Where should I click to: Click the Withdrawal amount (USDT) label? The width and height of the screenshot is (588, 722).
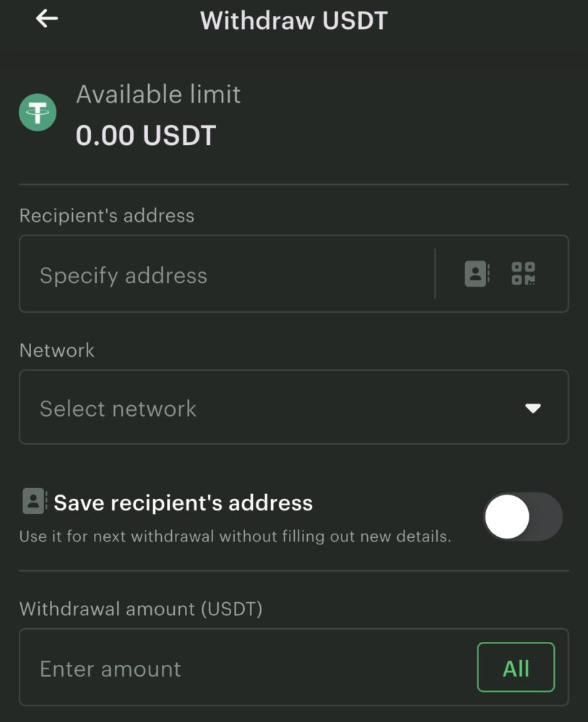pos(141,609)
